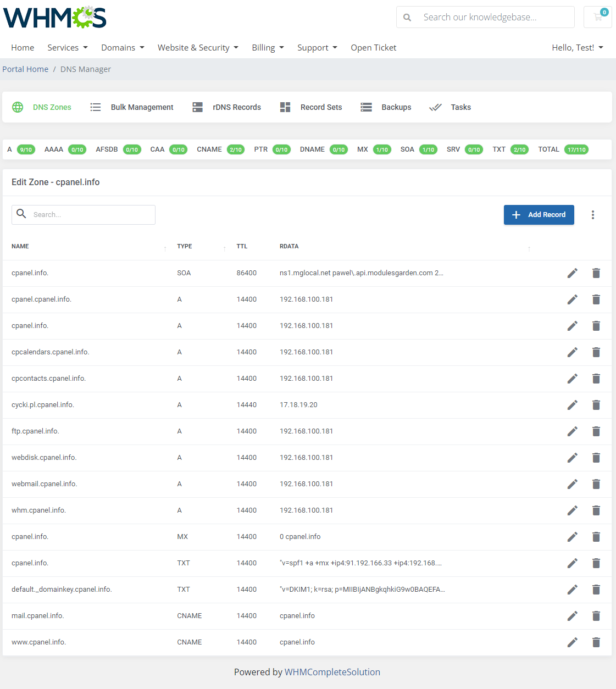The image size is (616, 689).
Task: Edit the cpcalendars.cpanel.info. record
Action: (x=573, y=352)
